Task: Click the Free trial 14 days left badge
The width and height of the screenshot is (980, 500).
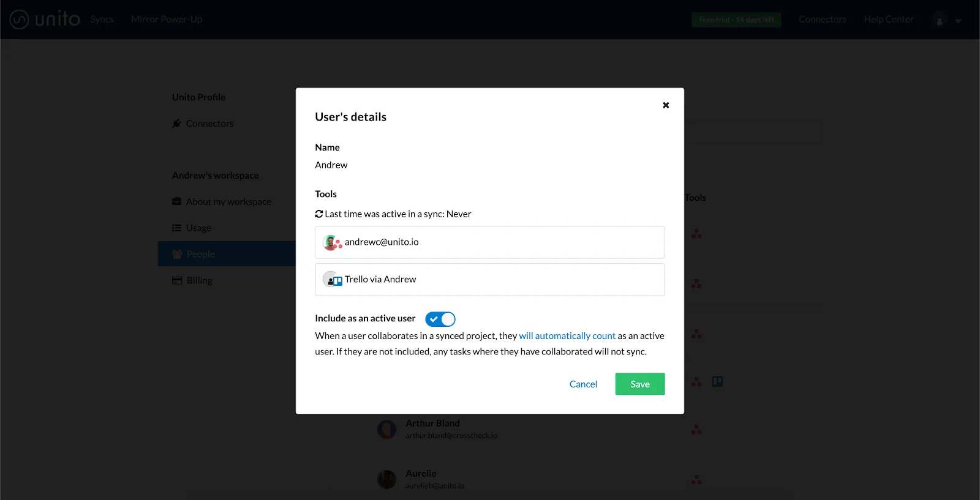Action: pyautogui.click(x=736, y=20)
